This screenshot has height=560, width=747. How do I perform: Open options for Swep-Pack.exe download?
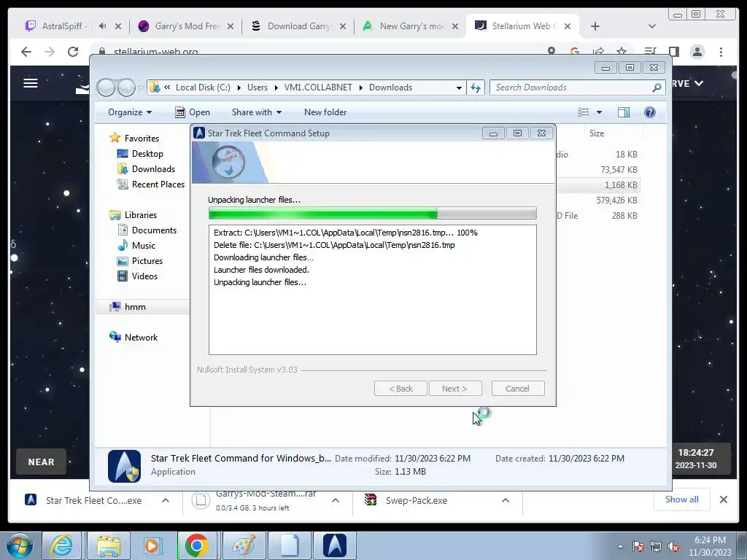click(x=506, y=500)
